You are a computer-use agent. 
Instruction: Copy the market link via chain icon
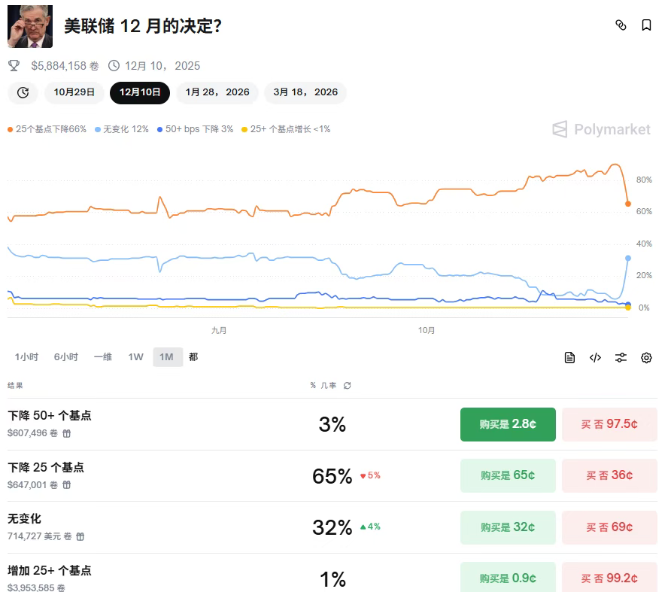tap(620, 25)
